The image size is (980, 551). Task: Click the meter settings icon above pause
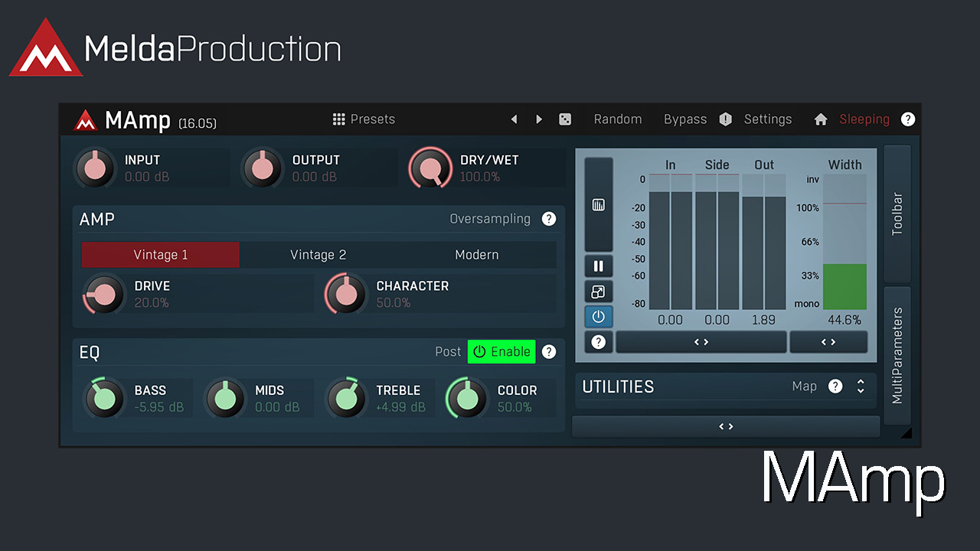click(598, 204)
